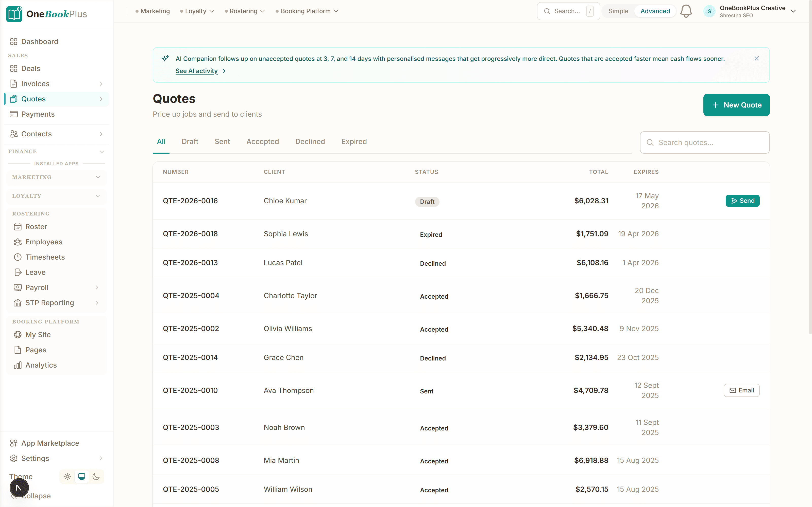
Task: Dismiss the AI Companion banner
Action: click(x=757, y=58)
